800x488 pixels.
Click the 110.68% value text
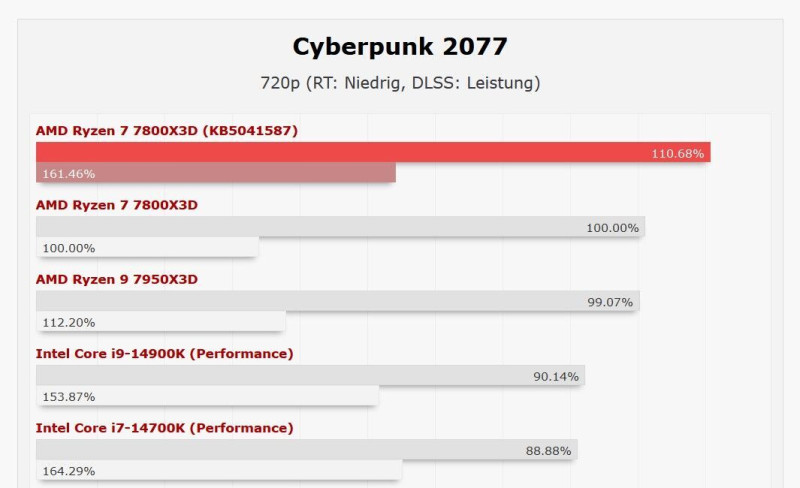[678, 154]
